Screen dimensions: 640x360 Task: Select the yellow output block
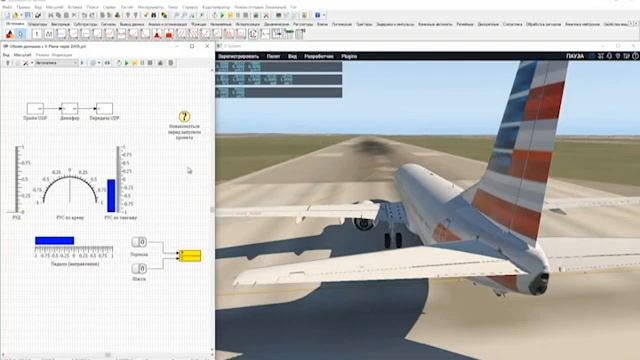point(191,256)
